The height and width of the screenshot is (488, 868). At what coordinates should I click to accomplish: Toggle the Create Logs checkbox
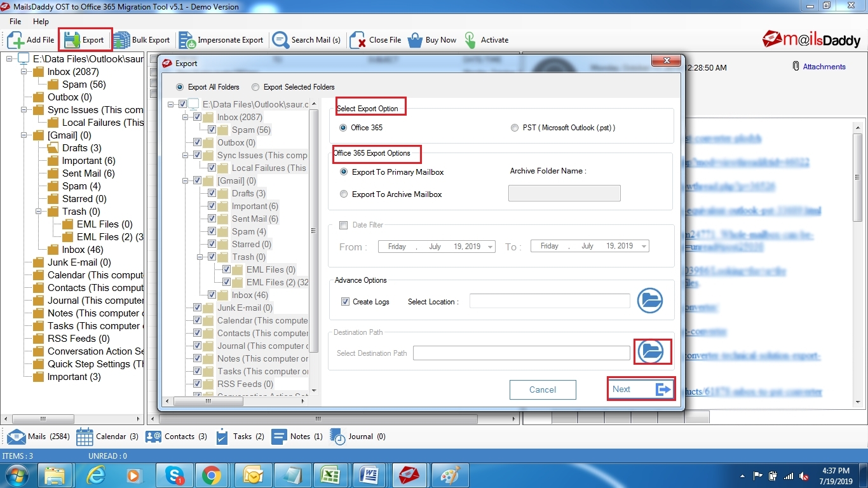pyautogui.click(x=345, y=302)
